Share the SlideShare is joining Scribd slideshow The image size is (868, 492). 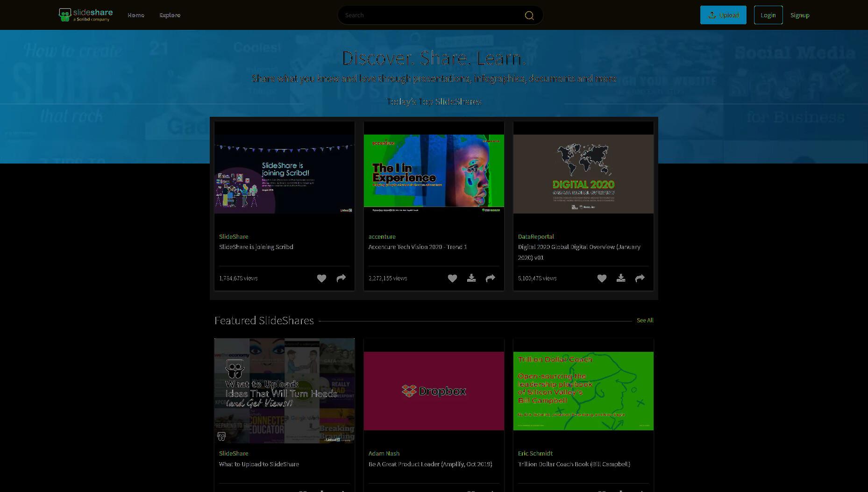(x=341, y=278)
